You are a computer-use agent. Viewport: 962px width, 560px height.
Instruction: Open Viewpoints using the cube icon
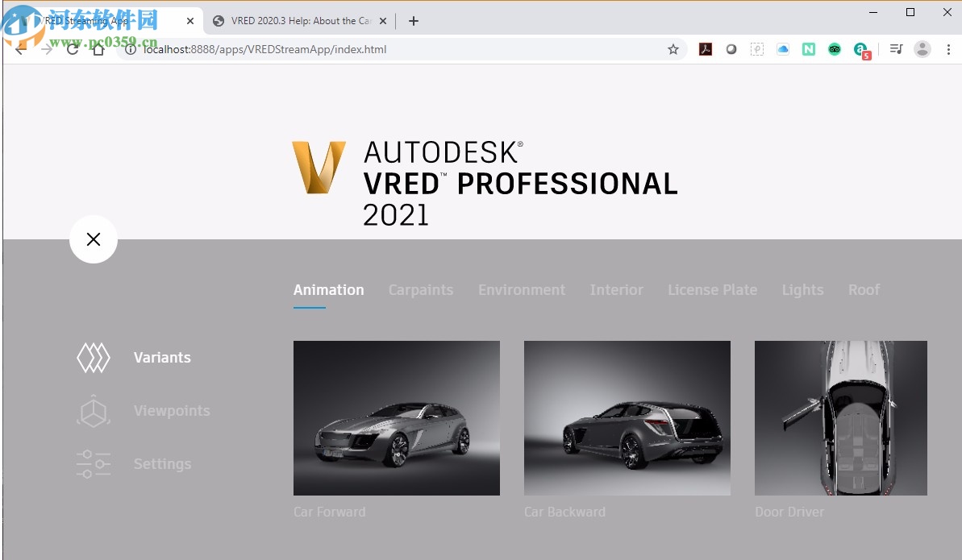[93, 411]
